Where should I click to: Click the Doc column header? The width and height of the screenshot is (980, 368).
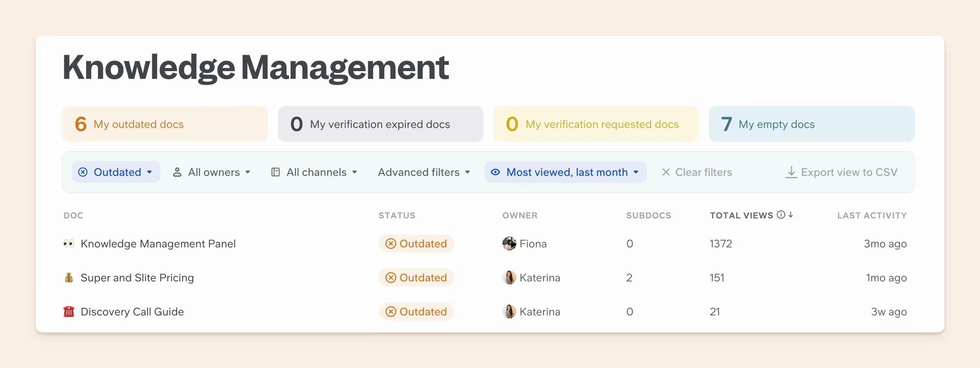(x=74, y=215)
